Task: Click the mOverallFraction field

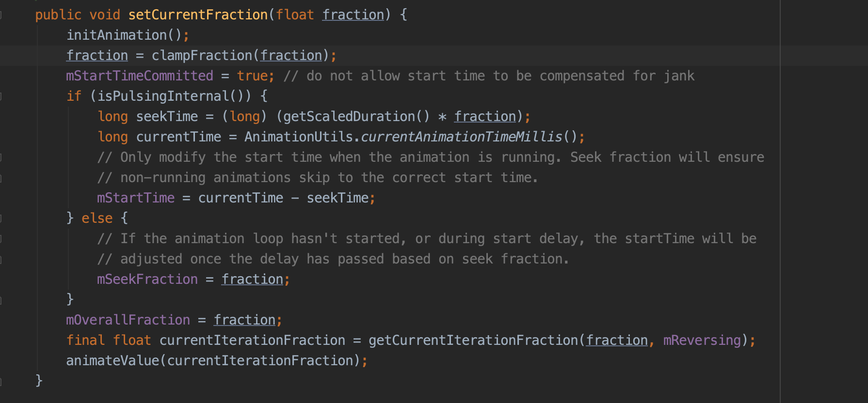Action: pos(128,320)
